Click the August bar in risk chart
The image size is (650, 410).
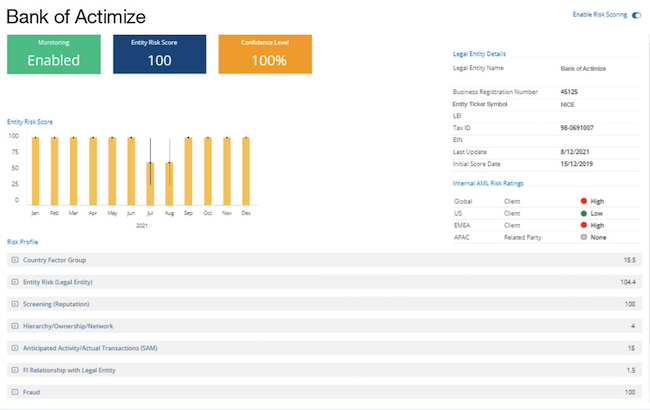tap(169, 180)
